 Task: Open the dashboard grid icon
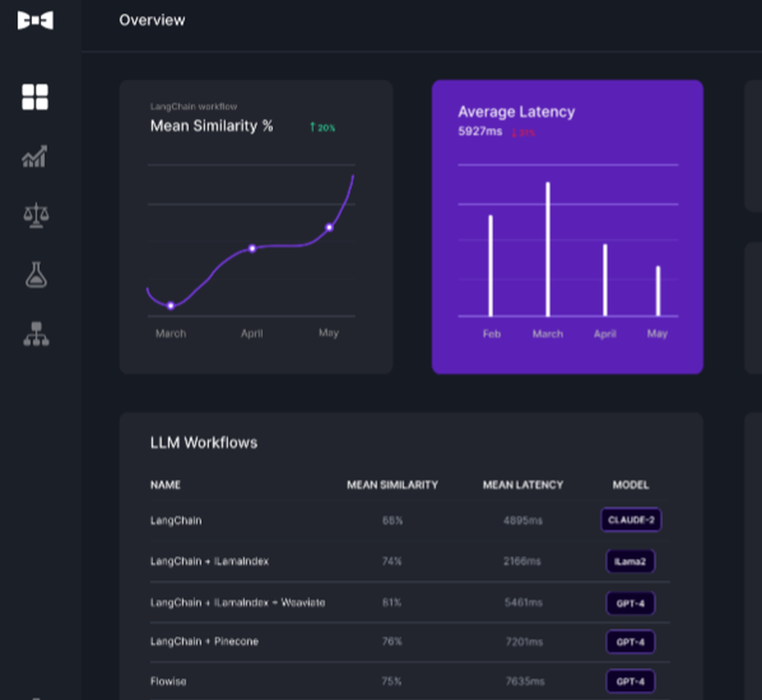click(35, 97)
